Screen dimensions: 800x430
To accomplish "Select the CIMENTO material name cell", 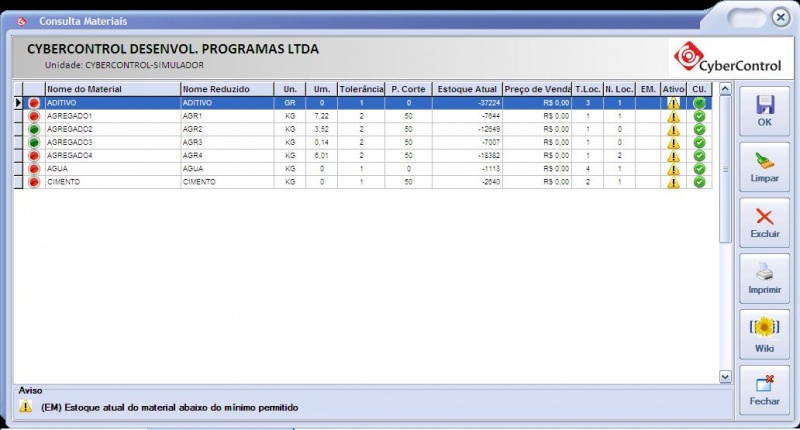I will pyautogui.click(x=113, y=182).
